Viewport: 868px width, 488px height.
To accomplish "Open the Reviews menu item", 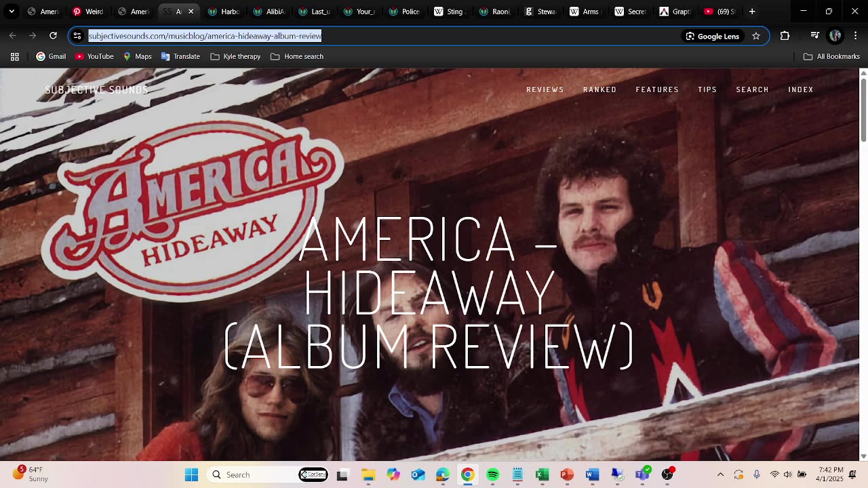I will [545, 89].
